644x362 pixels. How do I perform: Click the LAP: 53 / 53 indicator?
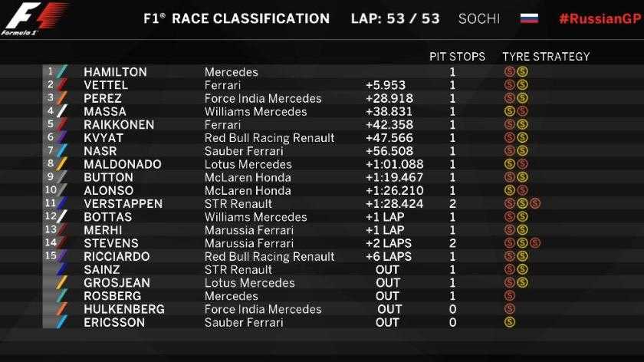click(x=396, y=18)
